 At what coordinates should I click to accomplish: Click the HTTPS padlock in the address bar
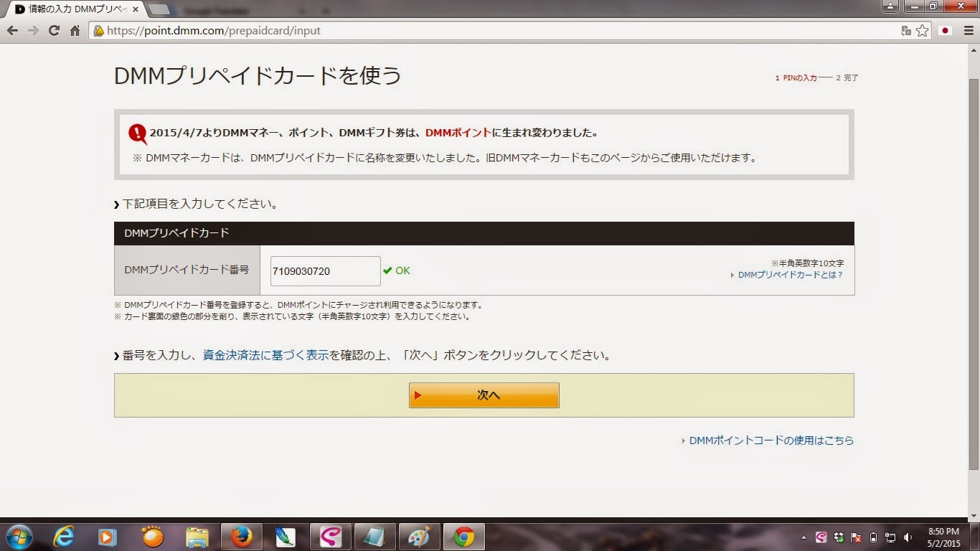tap(98, 31)
